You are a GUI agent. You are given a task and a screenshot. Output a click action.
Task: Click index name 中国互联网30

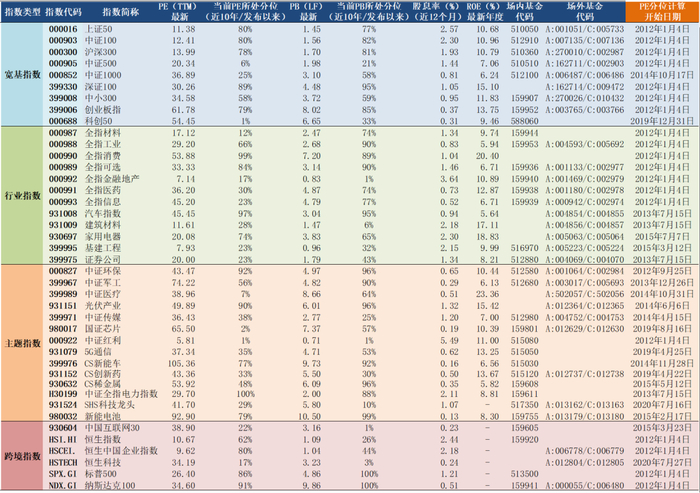pos(112,428)
